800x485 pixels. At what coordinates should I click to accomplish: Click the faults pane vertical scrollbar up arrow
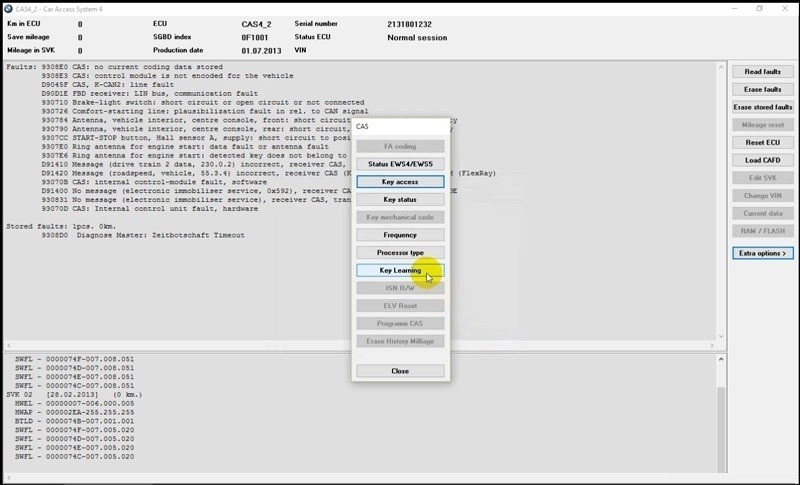tap(721, 67)
